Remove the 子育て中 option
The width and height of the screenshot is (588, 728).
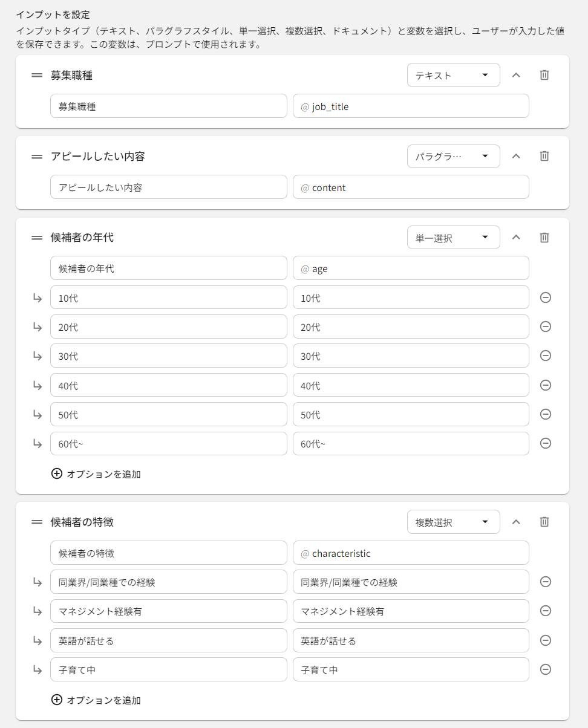click(x=545, y=669)
